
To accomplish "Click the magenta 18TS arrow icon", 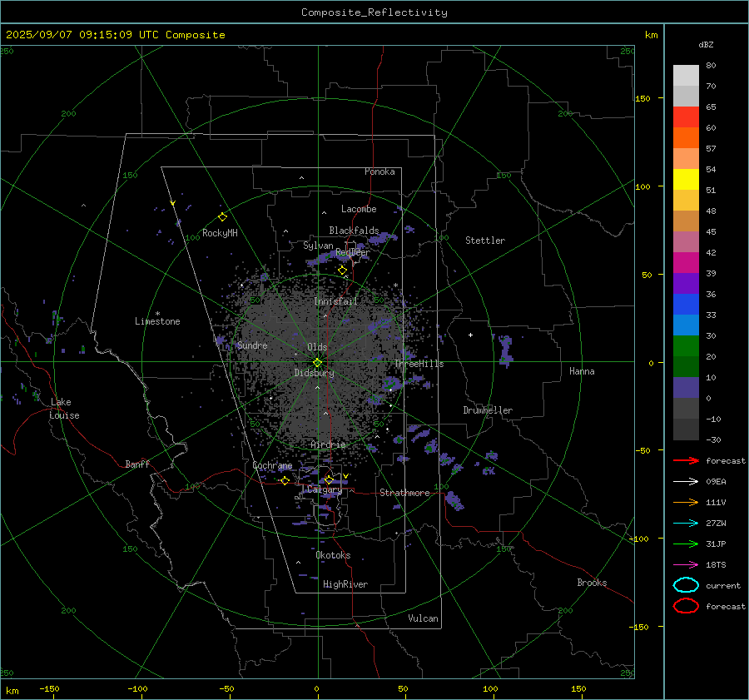I will (686, 565).
